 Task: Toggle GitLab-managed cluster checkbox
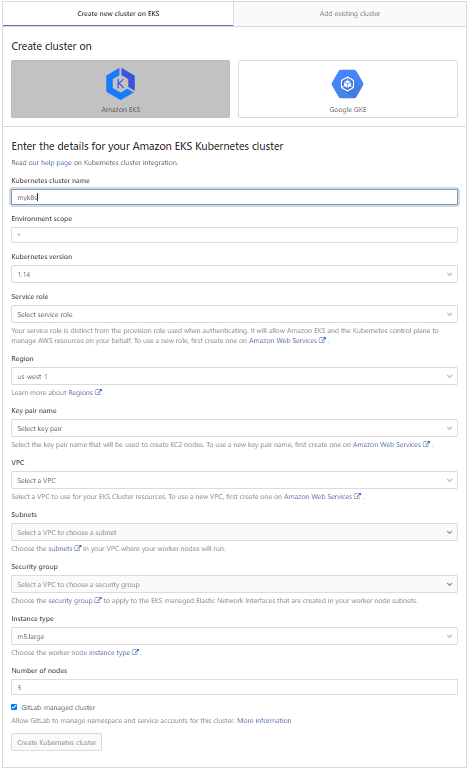tap(14, 707)
